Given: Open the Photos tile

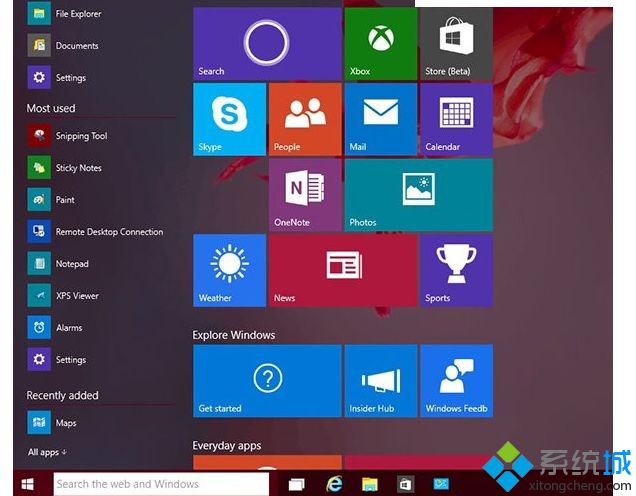Looking at the screenshot, I should pos(419,195).
